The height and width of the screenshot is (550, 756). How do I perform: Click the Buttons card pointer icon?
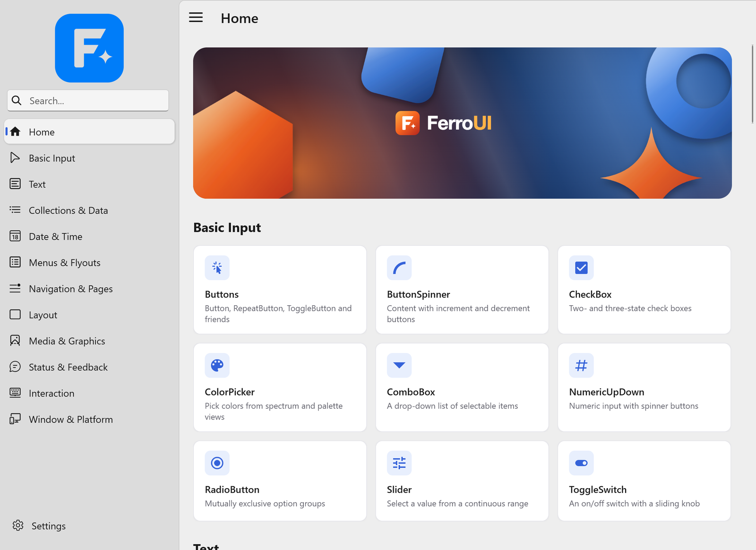217,268
